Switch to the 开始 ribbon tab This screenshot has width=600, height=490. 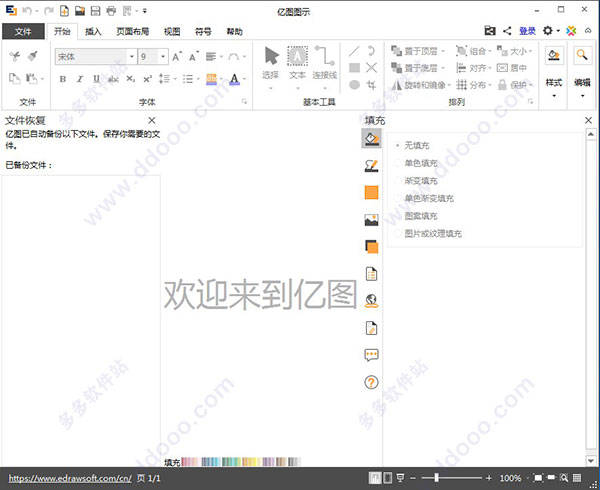(62, 31)
